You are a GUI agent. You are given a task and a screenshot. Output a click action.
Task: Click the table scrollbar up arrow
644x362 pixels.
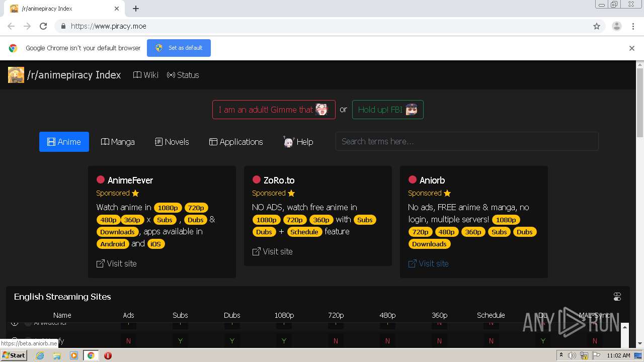pos(625,327)
